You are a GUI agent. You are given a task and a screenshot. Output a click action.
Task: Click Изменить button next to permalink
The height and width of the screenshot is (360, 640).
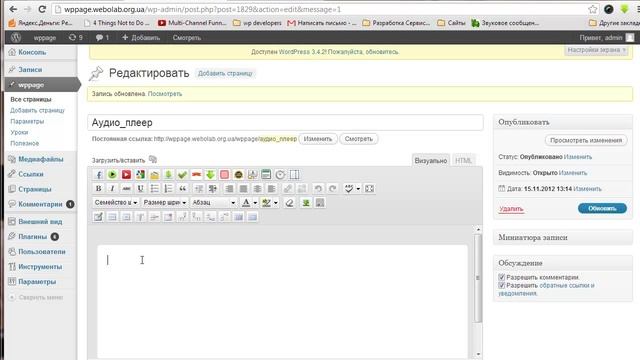(318, 139)
